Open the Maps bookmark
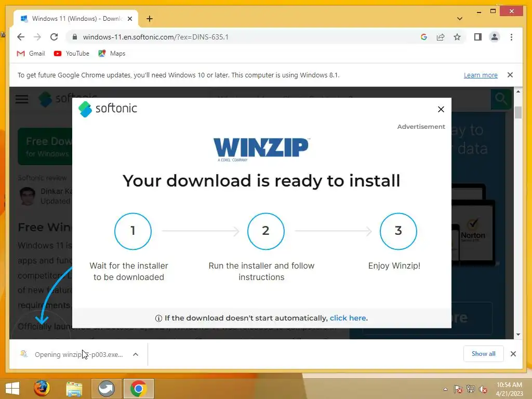Screen dimensions: 532x399 coord(112,54)
